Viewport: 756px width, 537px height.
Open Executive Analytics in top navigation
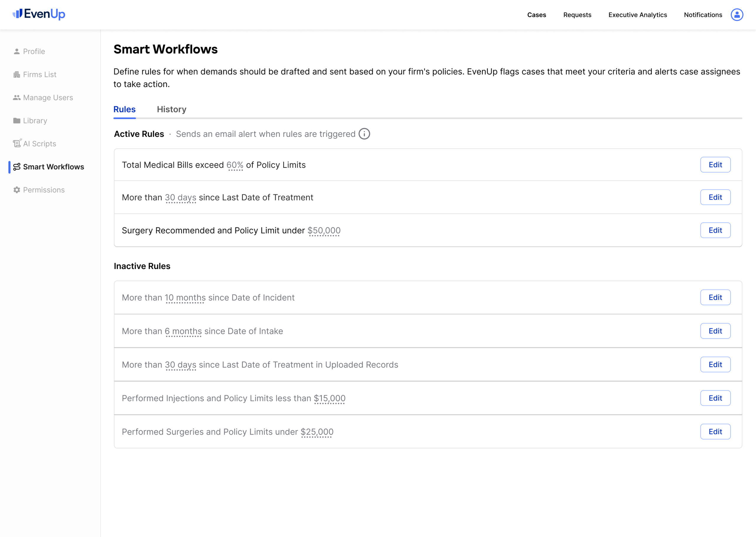click(x=637, y=15)
